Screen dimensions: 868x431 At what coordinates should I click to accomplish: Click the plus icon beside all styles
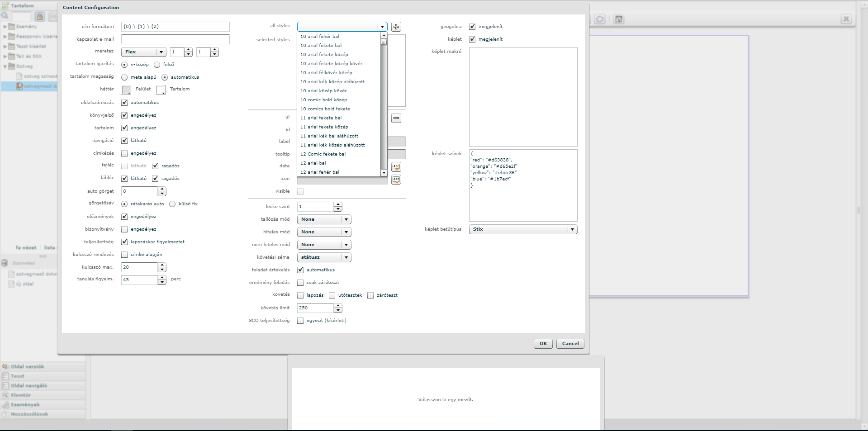(x=396, y=27)
